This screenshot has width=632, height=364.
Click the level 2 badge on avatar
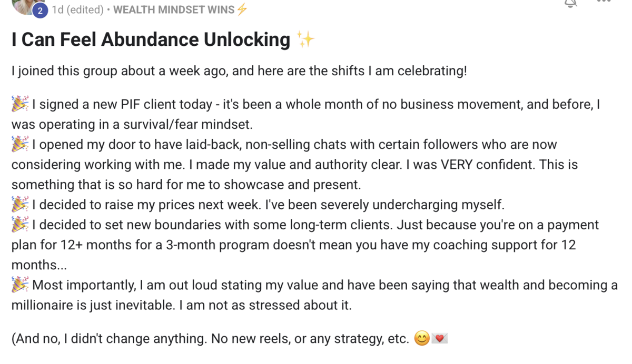click(x=40, y=11)
